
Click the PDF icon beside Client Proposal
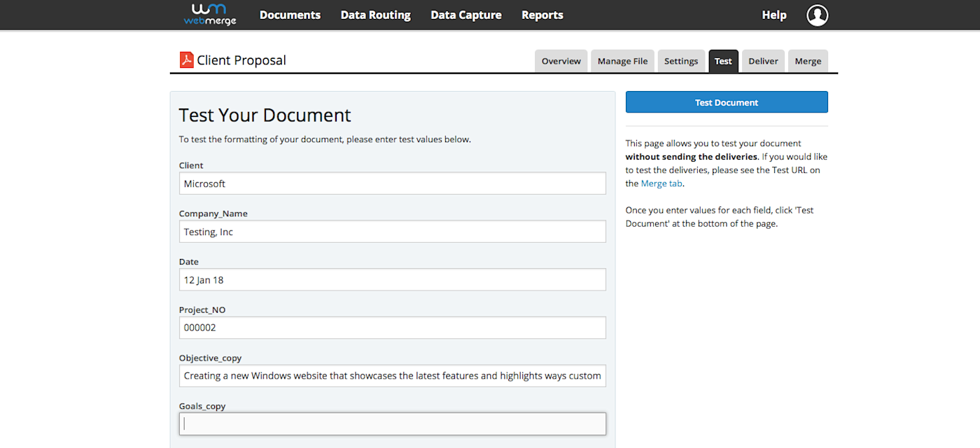tap(186, 59)
